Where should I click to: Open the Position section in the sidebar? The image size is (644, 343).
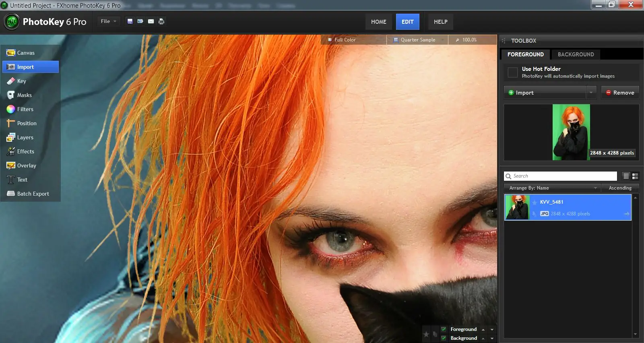(31, 123)
